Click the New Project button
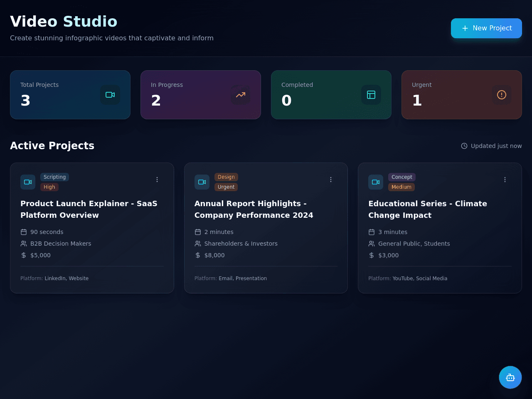532x399 pixels. 486,28
